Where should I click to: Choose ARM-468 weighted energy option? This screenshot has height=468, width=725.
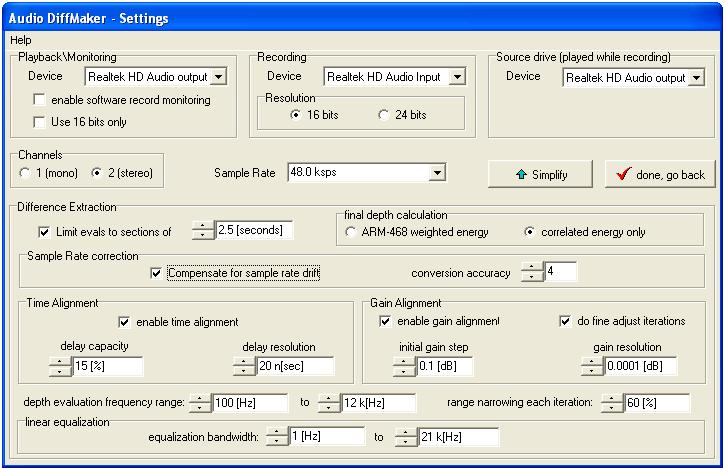[351, 232]
